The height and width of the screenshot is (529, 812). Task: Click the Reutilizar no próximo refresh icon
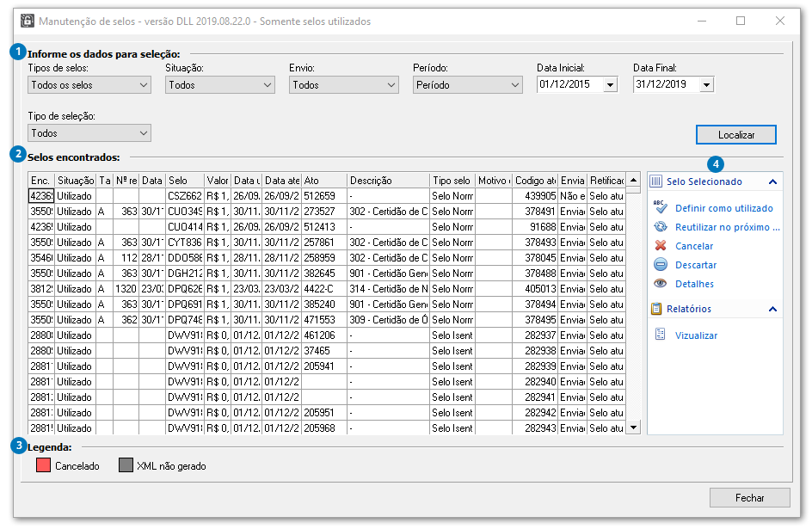(661, 227)
